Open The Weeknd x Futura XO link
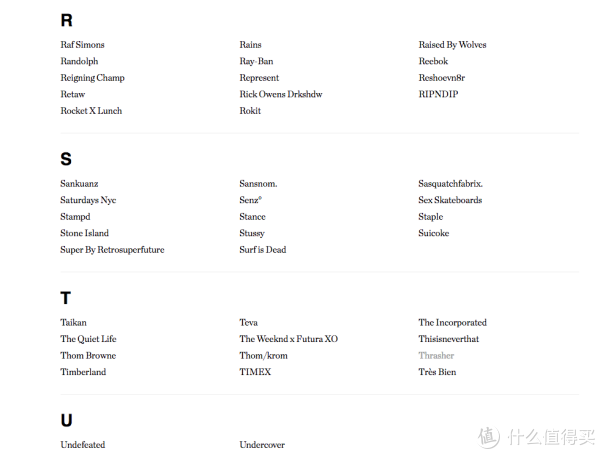The width and height of the screenshot is (600, 454). [289, 339]
